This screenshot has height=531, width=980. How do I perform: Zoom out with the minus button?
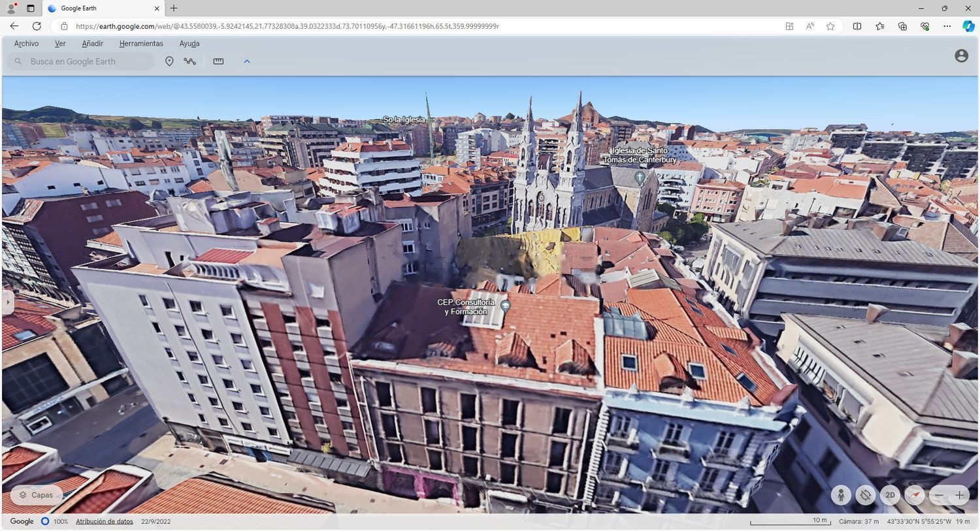point(939,495)
